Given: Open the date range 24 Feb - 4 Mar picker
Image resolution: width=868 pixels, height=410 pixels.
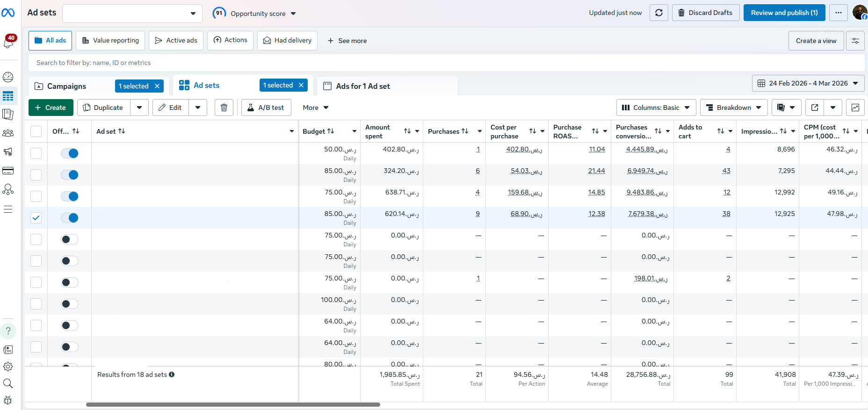Looking at the screenshot, I should (x=808, y=83).
